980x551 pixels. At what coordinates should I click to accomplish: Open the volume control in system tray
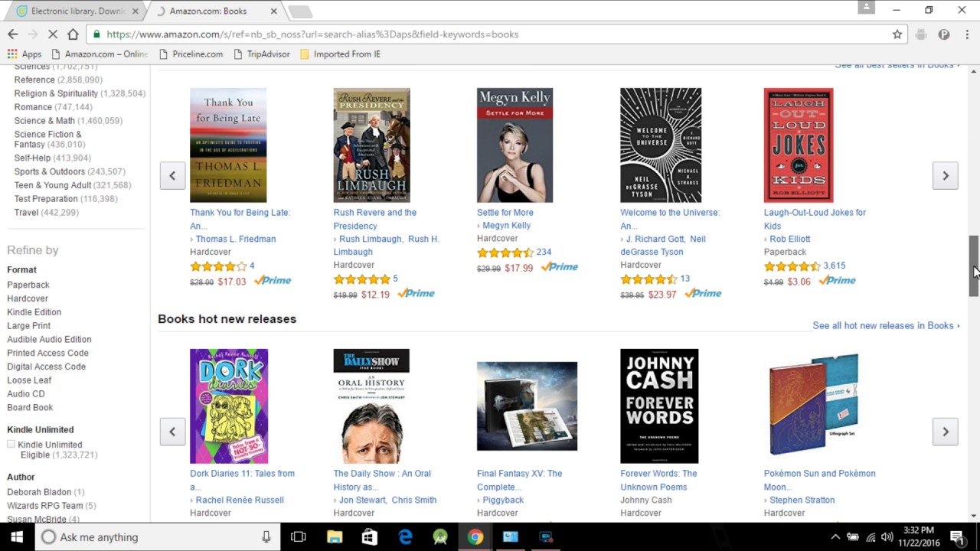click(887, 537)
